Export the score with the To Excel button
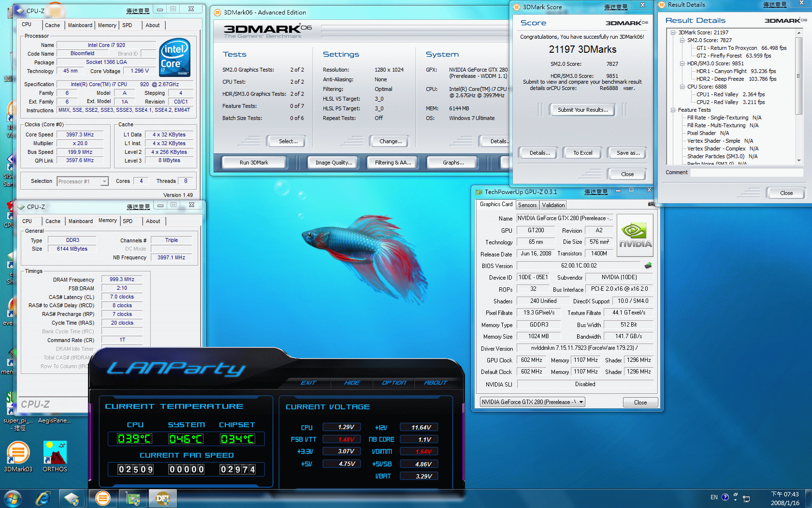The height and width of the screenshot is (508, 812). pyautogui.click(x=583, y=153)
